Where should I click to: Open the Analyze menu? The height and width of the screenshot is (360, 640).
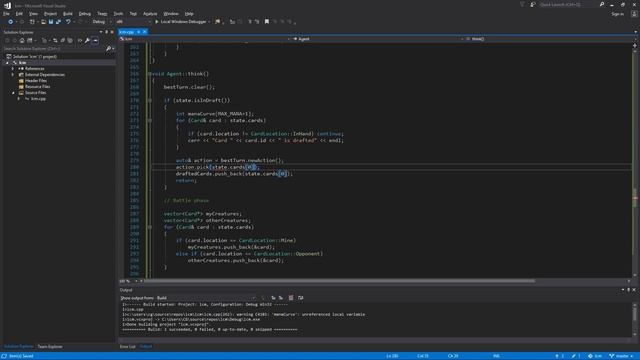coord(150,13)
